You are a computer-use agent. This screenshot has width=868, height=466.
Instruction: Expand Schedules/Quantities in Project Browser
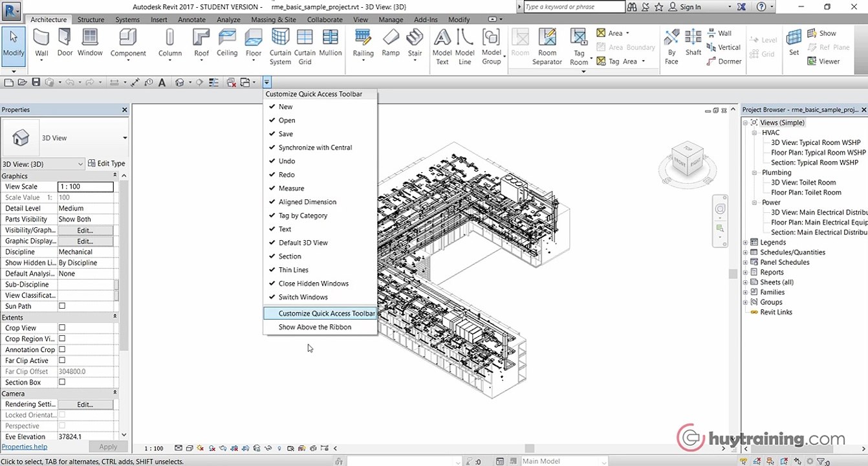(x=745, y=252)
